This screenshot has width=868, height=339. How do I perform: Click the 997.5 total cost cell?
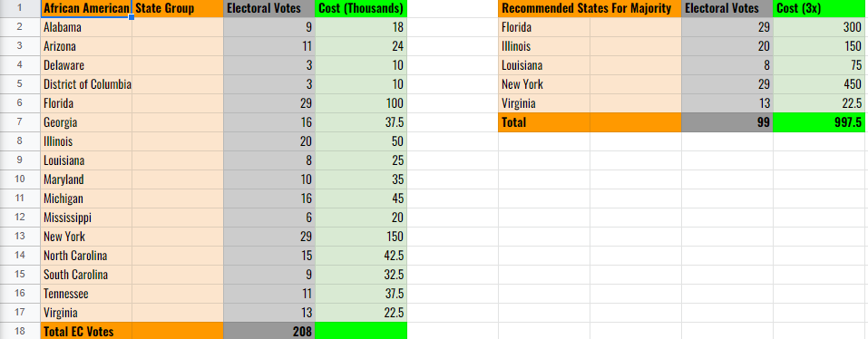click(x=819, y=122)
